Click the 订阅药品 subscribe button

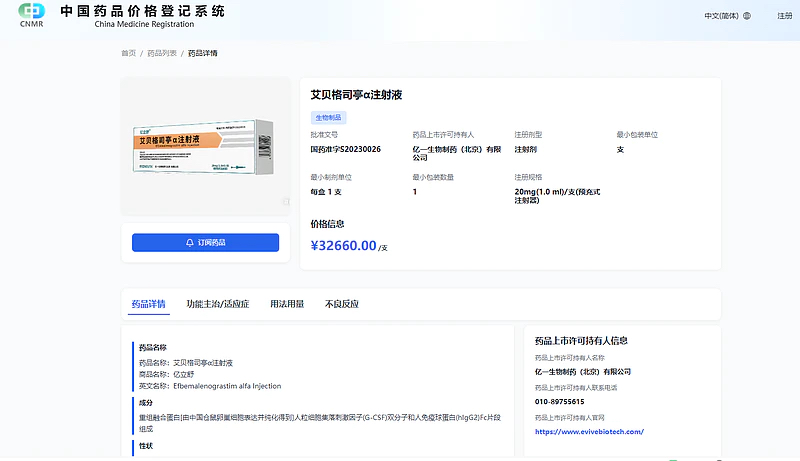pyautogui.click(x=206, y=243)
